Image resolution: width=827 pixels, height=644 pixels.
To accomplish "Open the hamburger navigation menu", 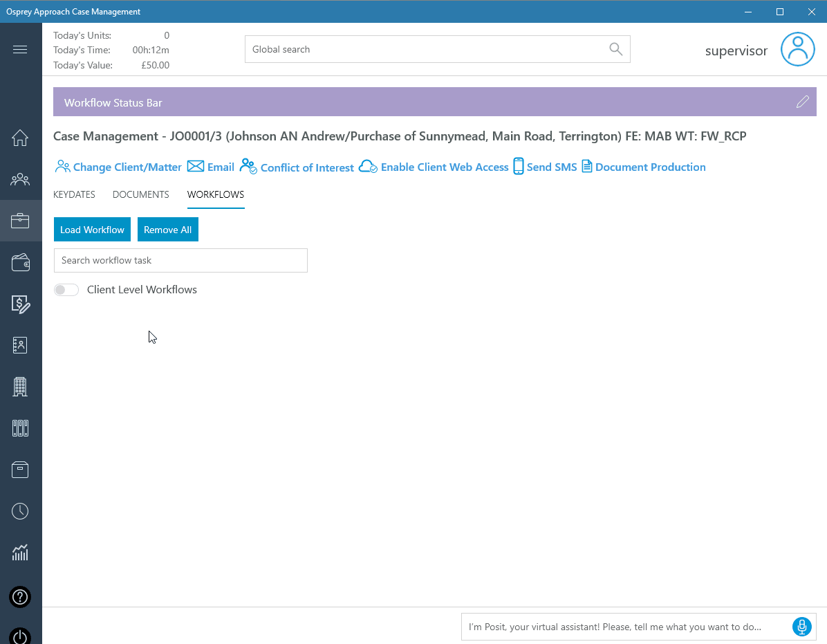I will click(20, 50).
